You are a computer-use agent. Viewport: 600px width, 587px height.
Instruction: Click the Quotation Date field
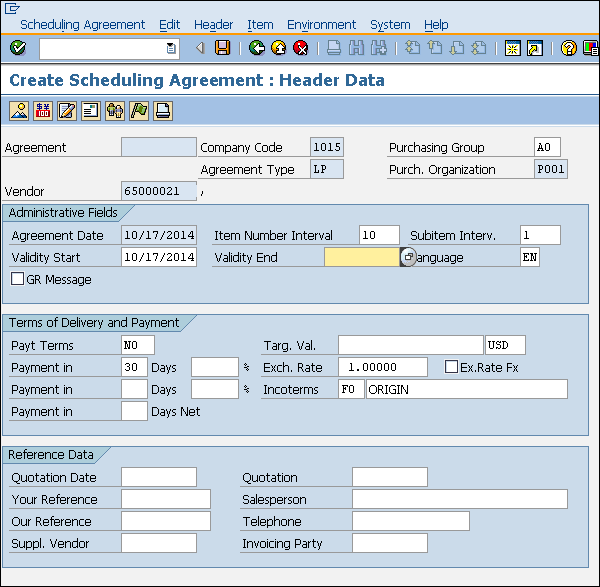pos(158,477)
